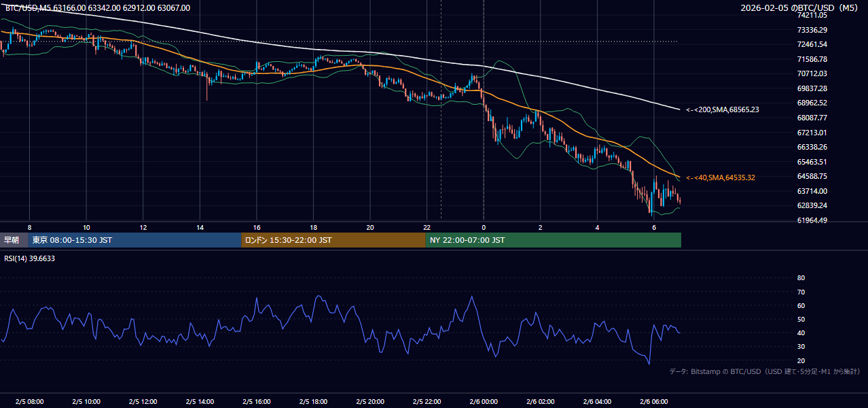This screenshot has width=868, height=408.
Task: Click price axis label 63714.00
Action: [812, 191]
